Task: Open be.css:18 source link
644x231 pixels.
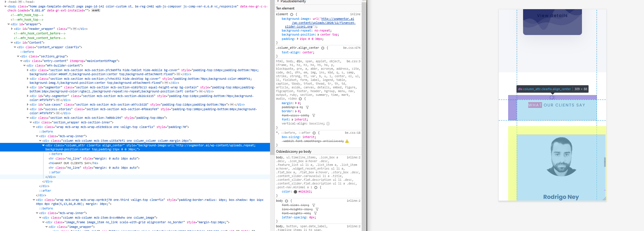Action: pos(352,133)
